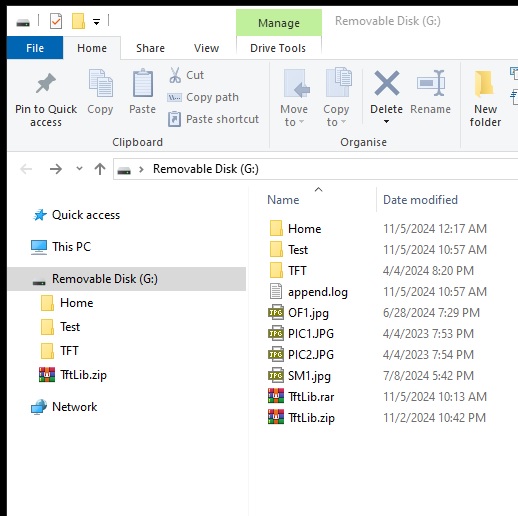Image resolution: width=518 pixels, height=516 pixels.
Task: Click the Cut scissors icon
Action: click(x=175, y=75)
